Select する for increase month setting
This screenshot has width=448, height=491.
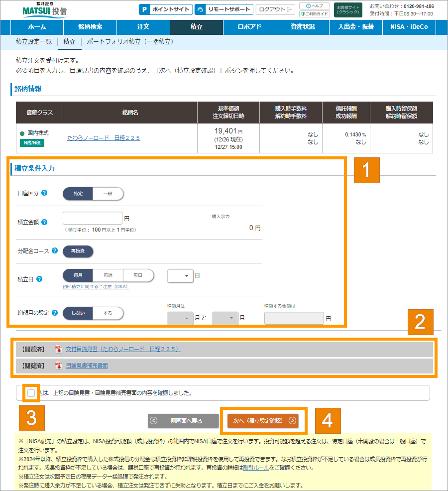[108, 313]
